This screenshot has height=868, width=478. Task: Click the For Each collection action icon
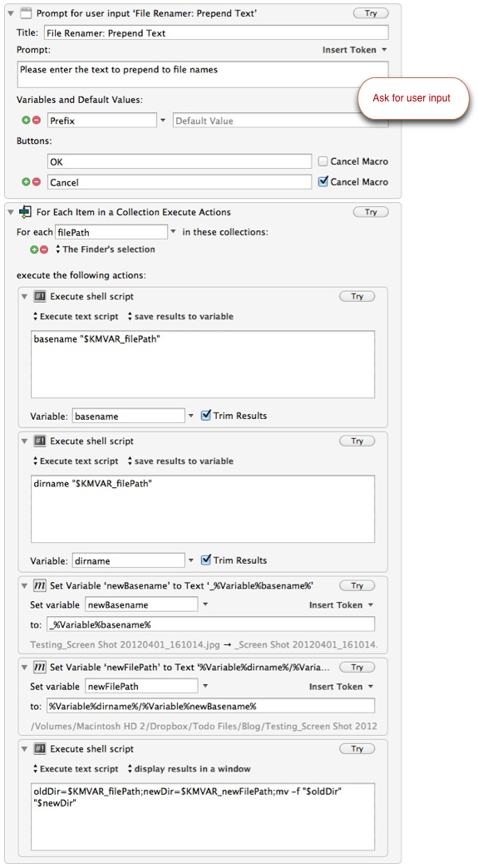coord(26,211)
